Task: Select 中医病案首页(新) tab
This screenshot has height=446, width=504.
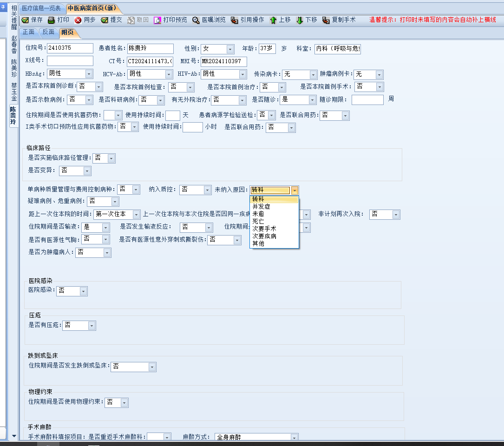Action: [x=92, y=8]
